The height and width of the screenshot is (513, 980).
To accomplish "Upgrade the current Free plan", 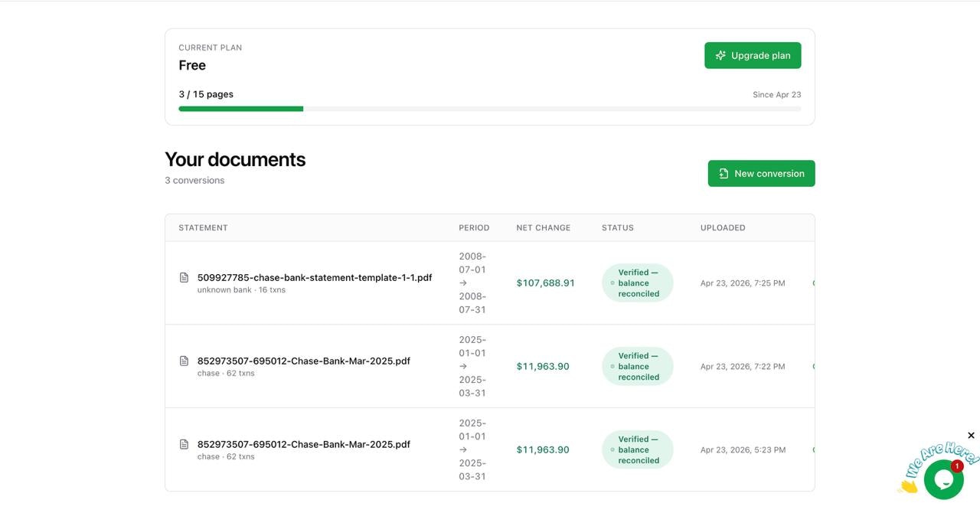I will (x=753, y=55).
